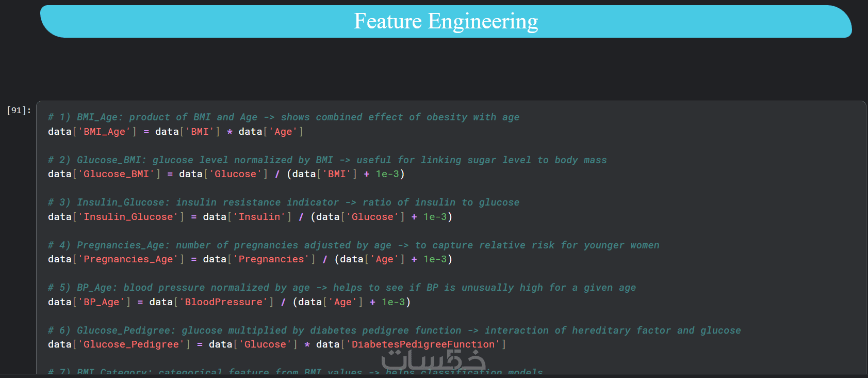Place cursor on data['BMI_Age'] assignment key
868x378 pixels.
pyautogui.click(x=104, y=132)
